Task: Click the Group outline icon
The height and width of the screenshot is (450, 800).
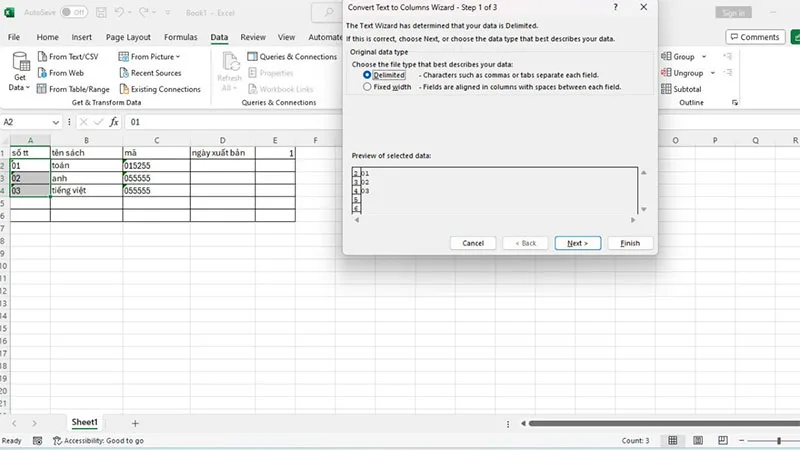Action: 666,57
